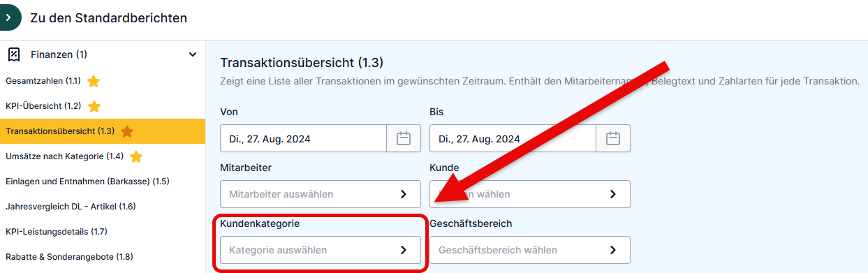Open Einlagen und Entnahmen (Barkasse) report

click(x=87, y=182)
